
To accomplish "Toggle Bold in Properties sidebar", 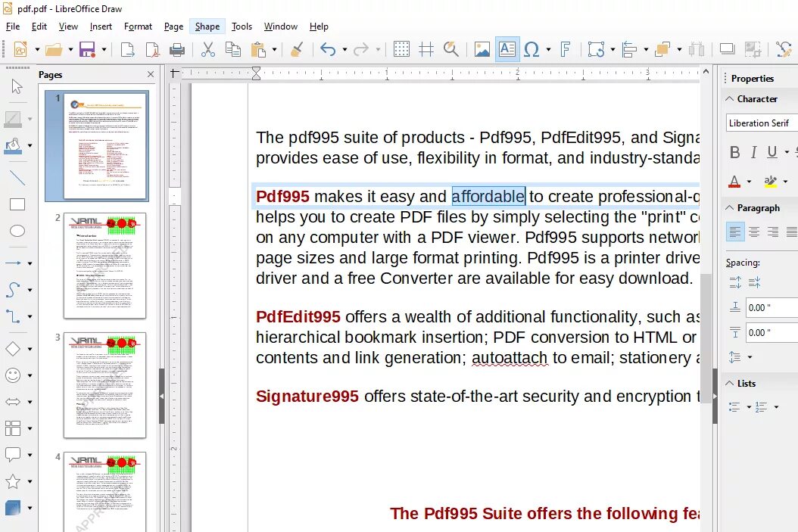I will pos(734,152).
